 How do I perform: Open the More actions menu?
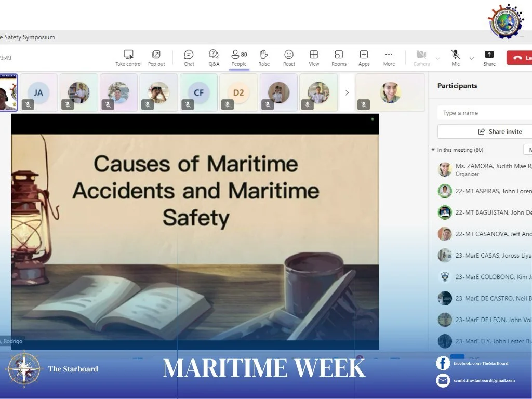pyautogui.click(x=389, y=58)
